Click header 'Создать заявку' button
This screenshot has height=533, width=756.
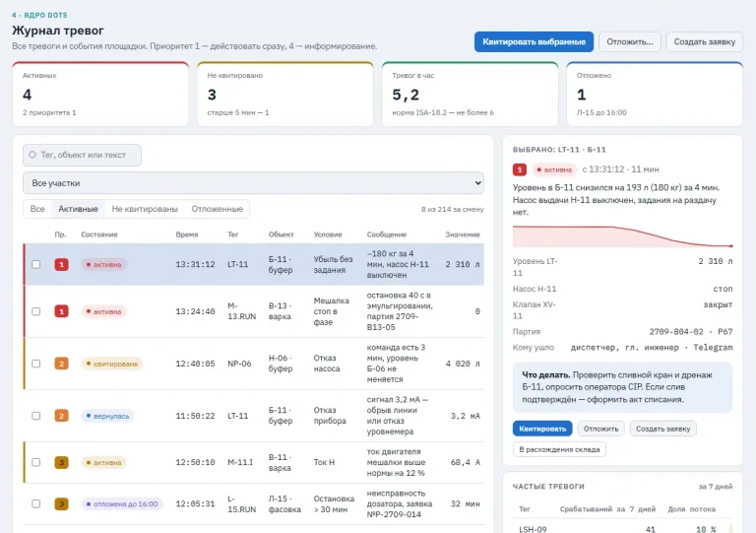coord(705,42)
